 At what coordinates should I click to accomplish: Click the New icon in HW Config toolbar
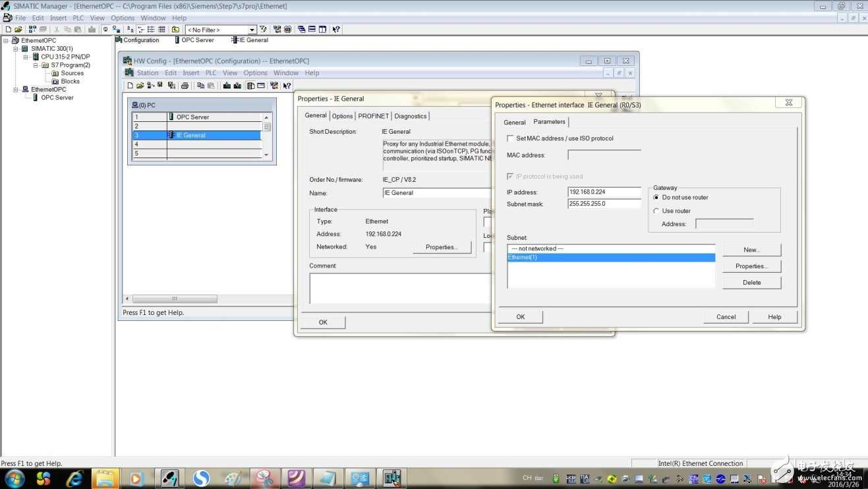[130, 86]
